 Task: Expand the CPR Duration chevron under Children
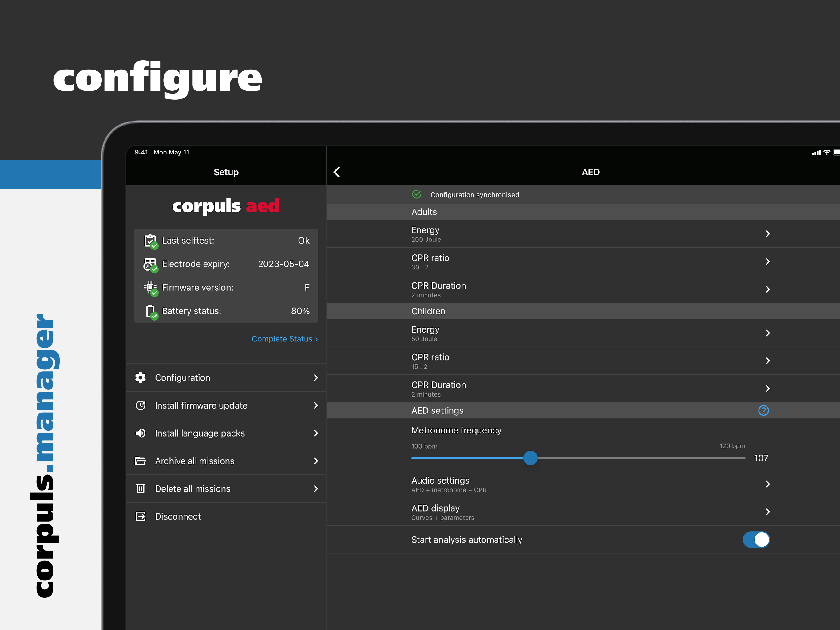768,388
